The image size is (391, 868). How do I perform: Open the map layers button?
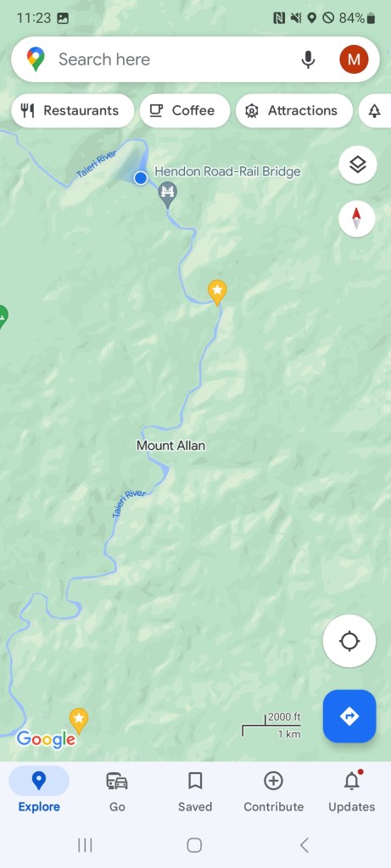(358, 164)
